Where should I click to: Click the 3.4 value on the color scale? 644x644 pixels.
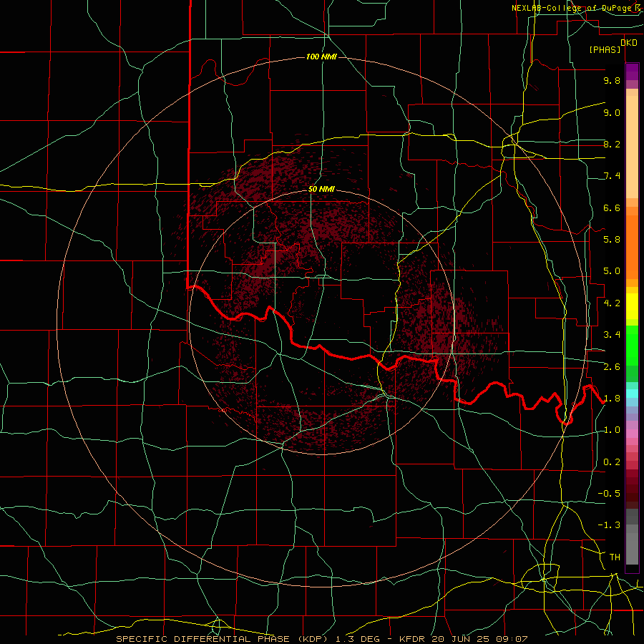(x=612, y=335)
